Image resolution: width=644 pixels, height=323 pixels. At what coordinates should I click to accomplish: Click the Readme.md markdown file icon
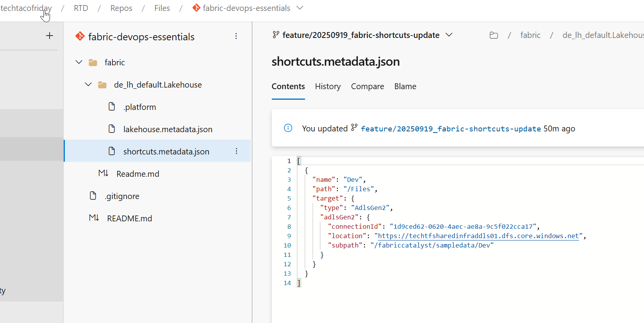click(x=103, y=173)
